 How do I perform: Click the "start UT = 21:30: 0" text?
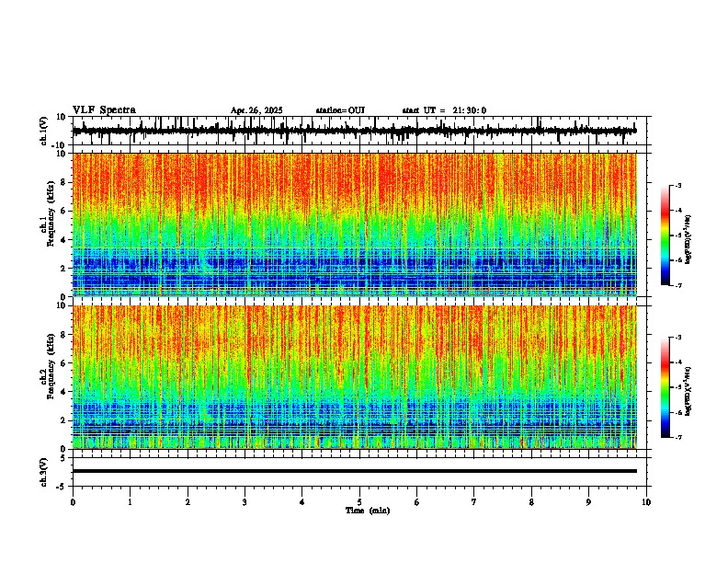click(444, 110)
